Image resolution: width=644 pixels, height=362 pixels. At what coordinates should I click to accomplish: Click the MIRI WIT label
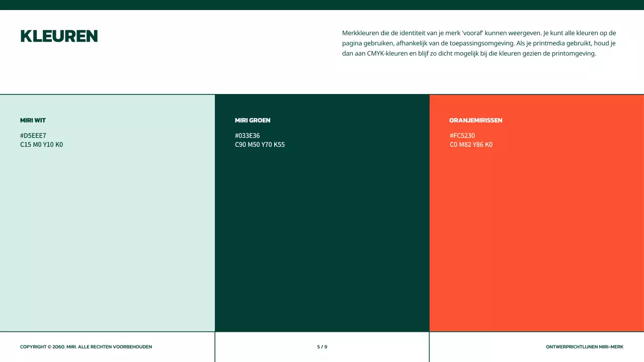pos(33,120)
